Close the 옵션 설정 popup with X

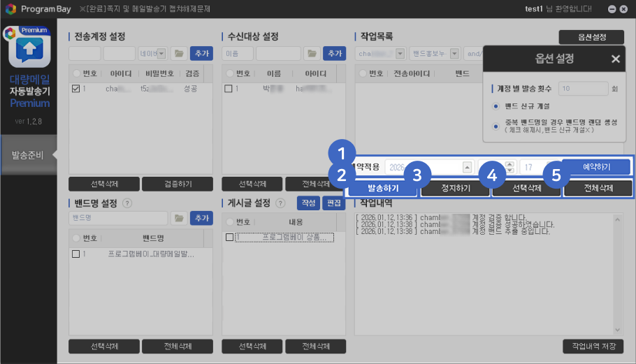tap(615, 59)
